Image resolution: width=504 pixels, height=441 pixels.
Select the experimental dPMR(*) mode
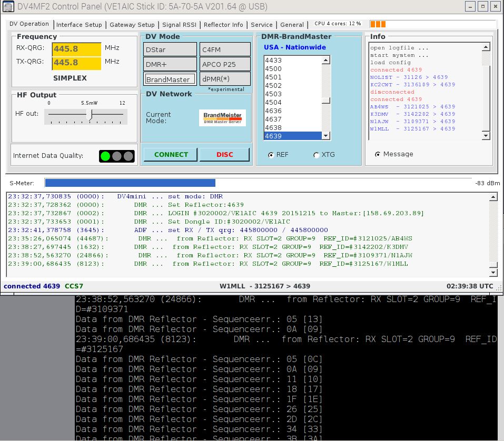(x=225, y=79)
